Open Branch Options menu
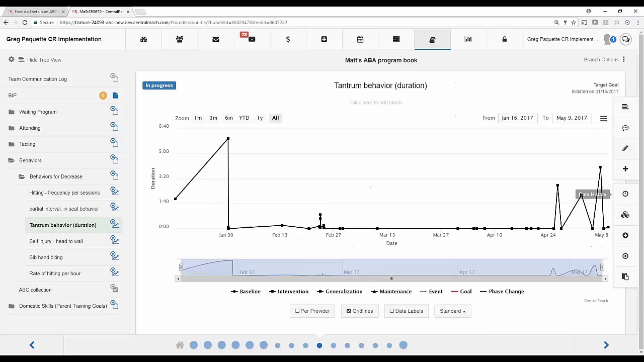The image size is (644, 362). point(604,60)
